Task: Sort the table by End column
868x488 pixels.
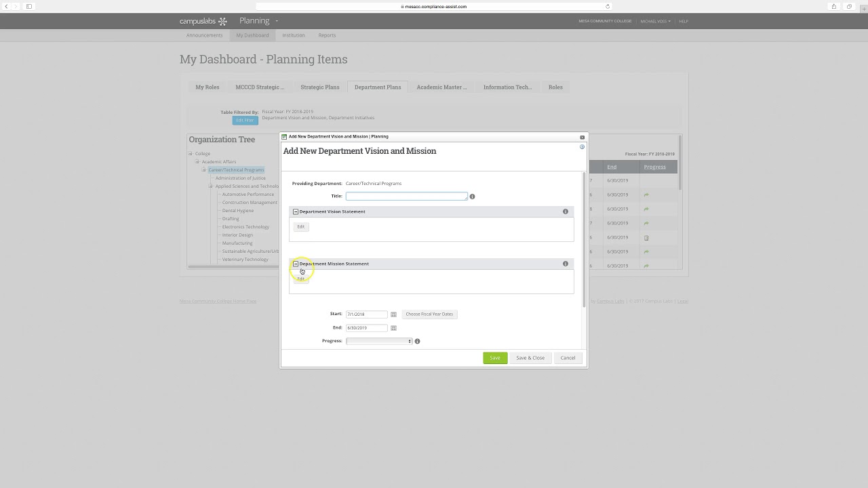Action: coord(612,167)
